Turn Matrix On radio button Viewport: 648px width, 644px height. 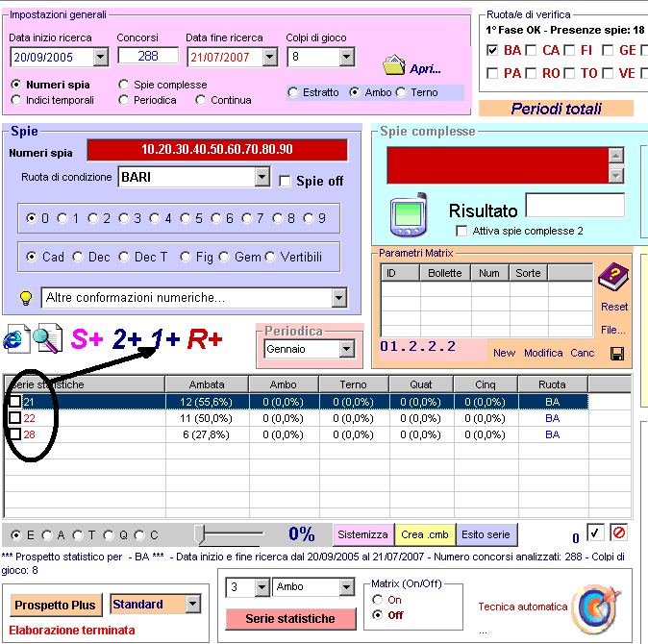point(377,600)
